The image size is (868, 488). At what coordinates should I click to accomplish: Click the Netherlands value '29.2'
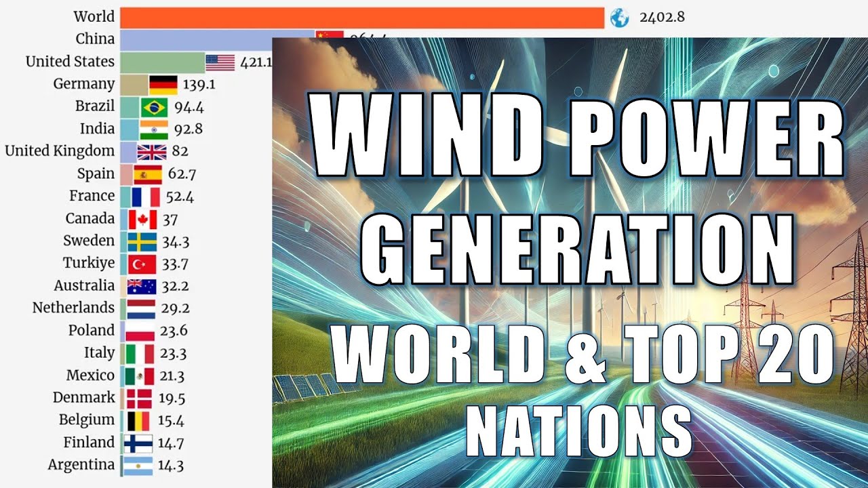175,308
